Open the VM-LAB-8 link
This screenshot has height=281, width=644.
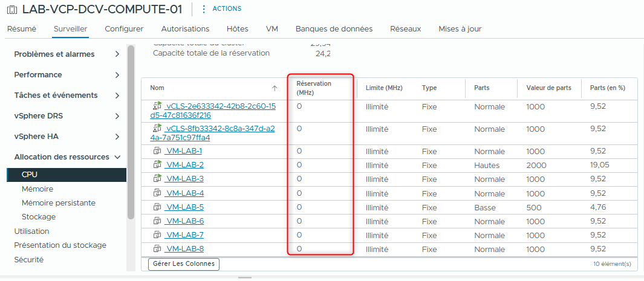[x=184, y=249]
